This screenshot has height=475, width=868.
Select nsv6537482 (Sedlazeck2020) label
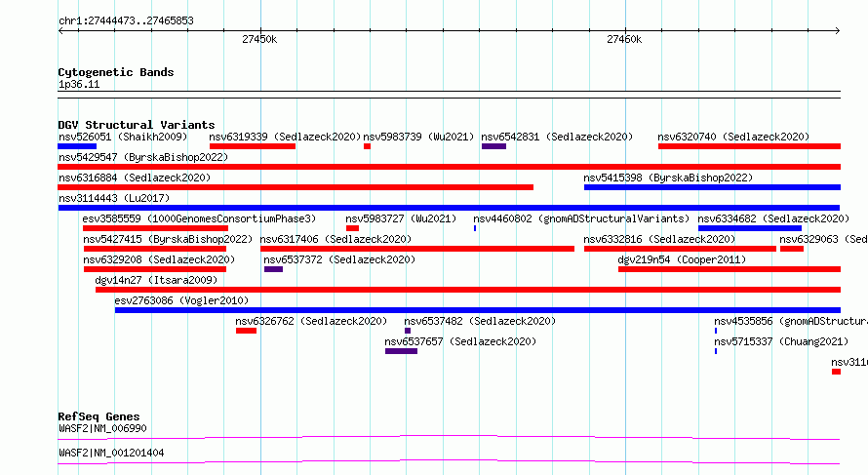coord(480,321)
